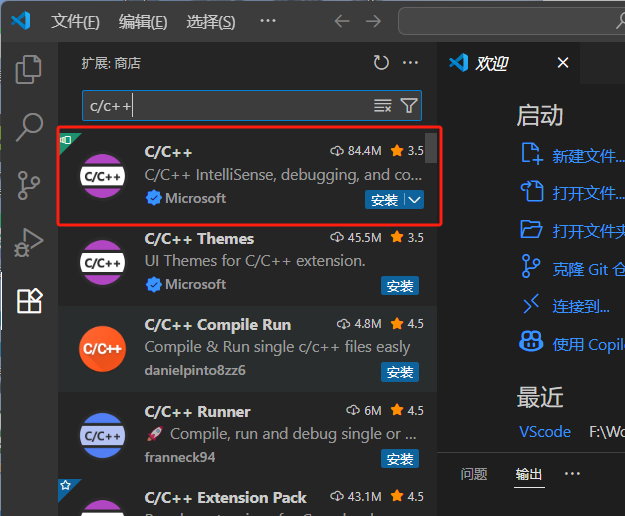
Task: Open recent VScode folder link
Action: [544, 432]
